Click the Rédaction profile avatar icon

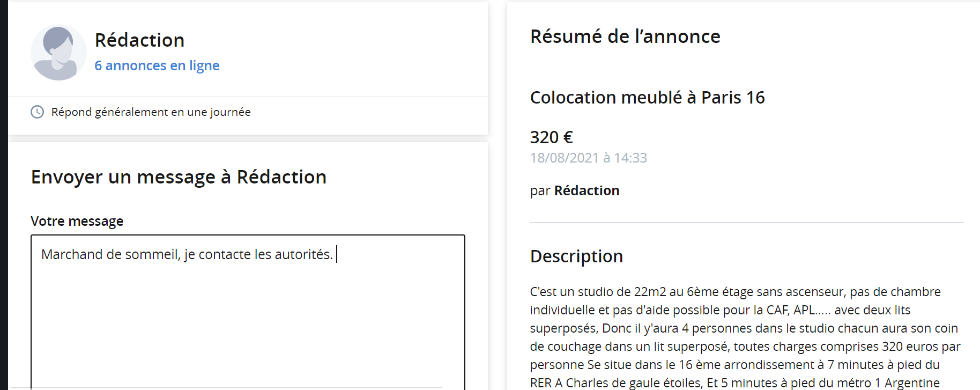point(58,53)
